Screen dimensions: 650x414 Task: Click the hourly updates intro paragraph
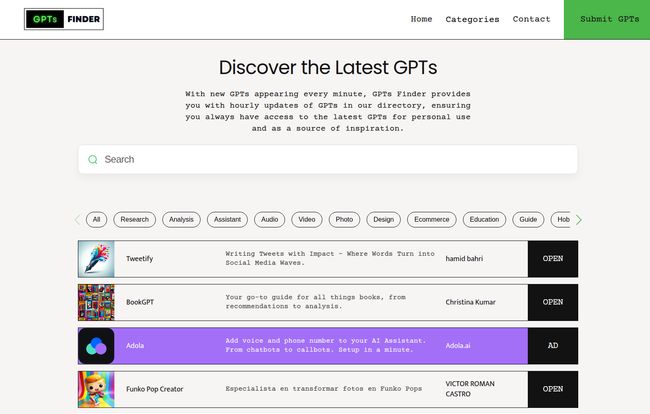click(x=328, y=111)
